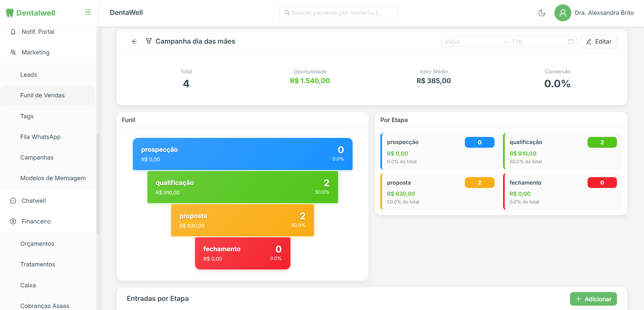Click the DentaWell header title

coord(126,13)
